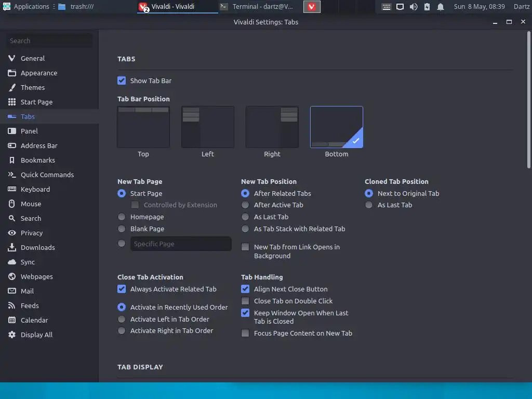
Task: Click the settings window scrollbar
Action: click(x=528, y=100)
